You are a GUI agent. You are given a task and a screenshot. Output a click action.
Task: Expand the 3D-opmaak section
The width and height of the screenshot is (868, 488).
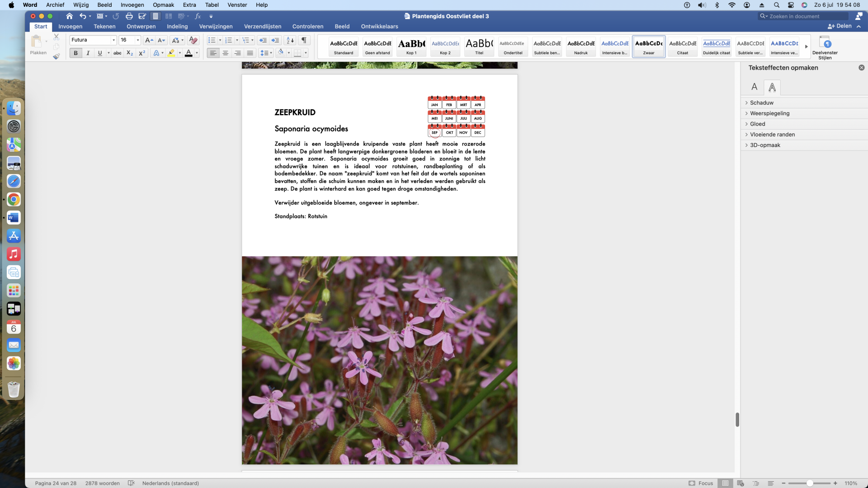point(765,145)
